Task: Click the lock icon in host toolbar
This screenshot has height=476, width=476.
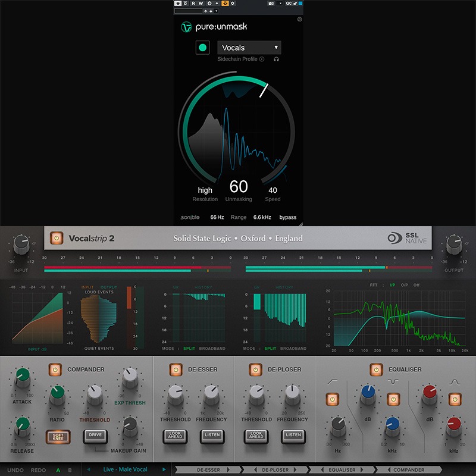Action: [x=295, y=4]
